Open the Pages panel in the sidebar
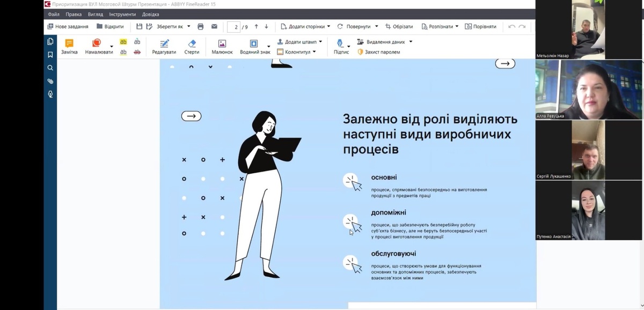 (x=50, y=41)
